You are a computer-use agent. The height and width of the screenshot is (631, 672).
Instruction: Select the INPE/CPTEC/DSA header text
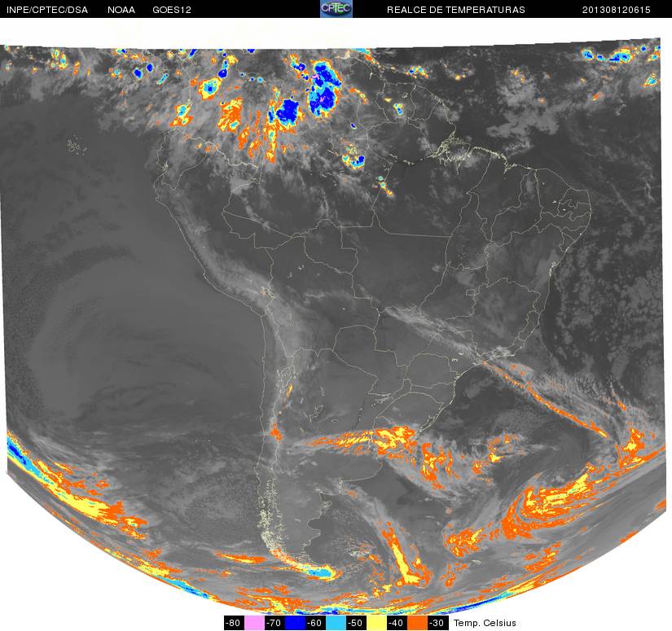pos(47,10)
